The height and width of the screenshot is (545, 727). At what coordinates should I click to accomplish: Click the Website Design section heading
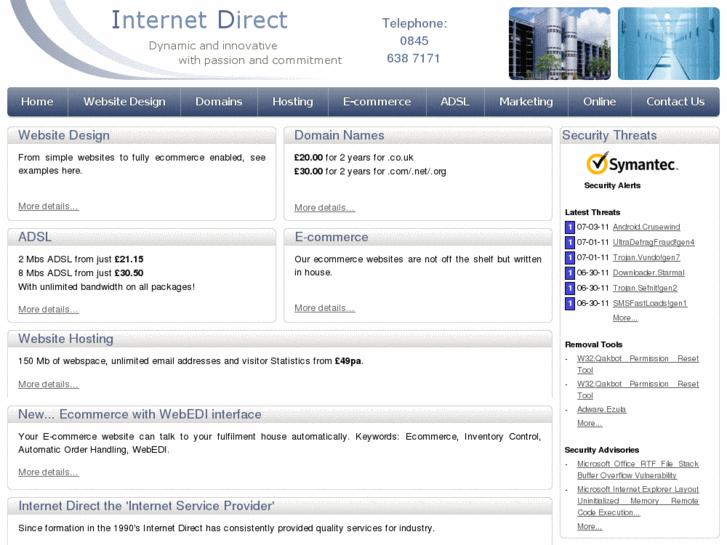[64, 135]
